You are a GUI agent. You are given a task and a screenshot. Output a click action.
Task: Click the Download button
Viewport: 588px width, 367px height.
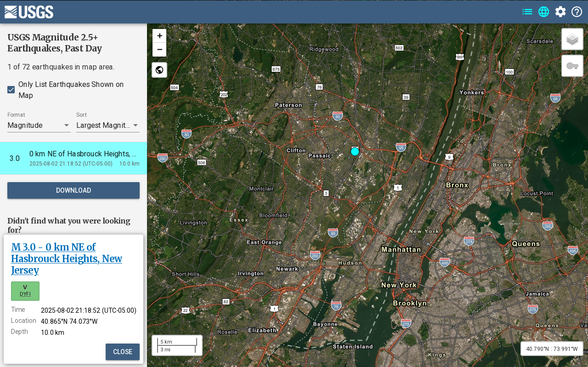pos(73,190)
